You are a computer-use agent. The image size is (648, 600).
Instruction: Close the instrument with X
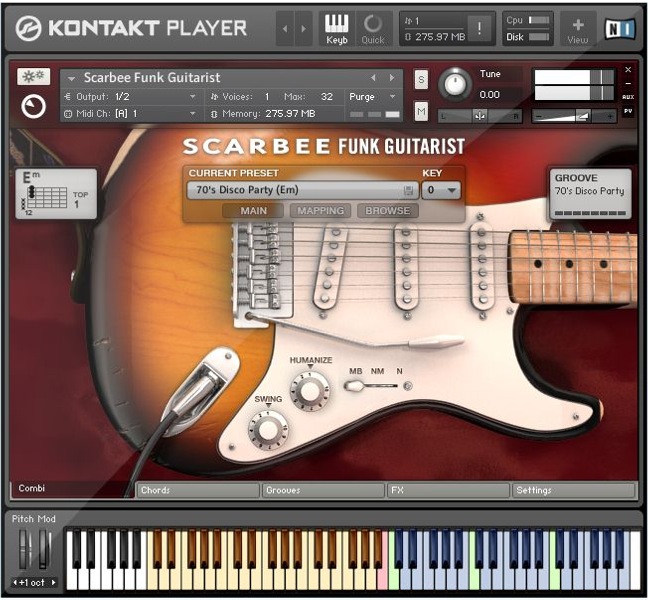(628, 69)
